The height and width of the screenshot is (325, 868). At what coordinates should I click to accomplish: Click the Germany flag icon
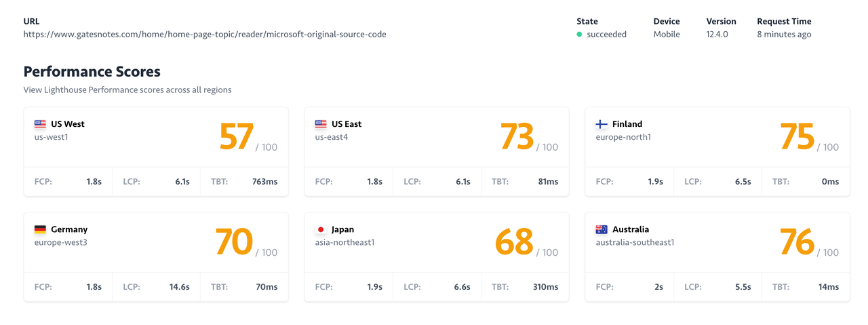point(40,229)
